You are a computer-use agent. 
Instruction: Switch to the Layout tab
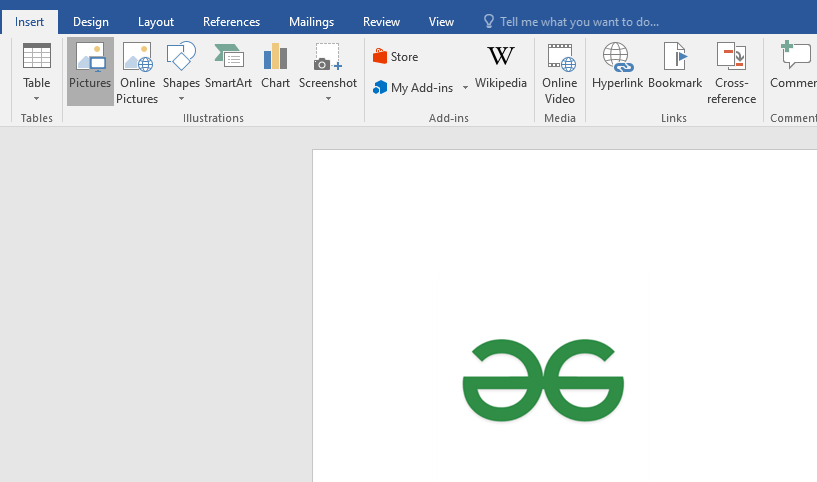(155, 22)
